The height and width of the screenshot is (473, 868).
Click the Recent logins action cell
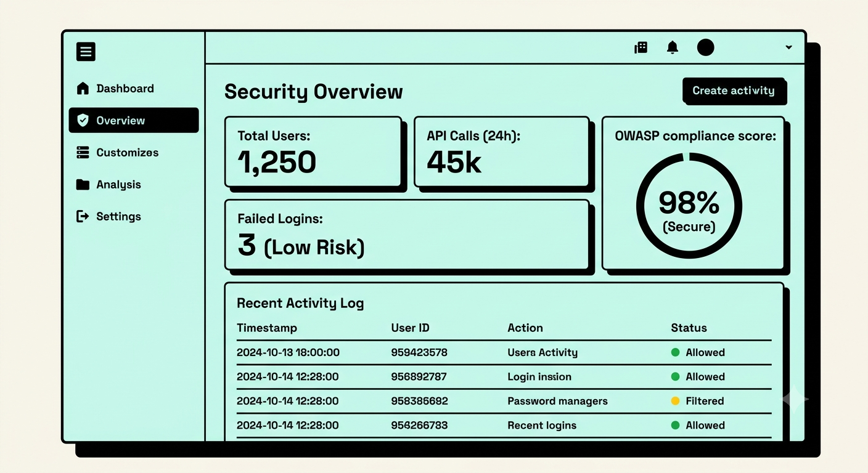point(542,425)
